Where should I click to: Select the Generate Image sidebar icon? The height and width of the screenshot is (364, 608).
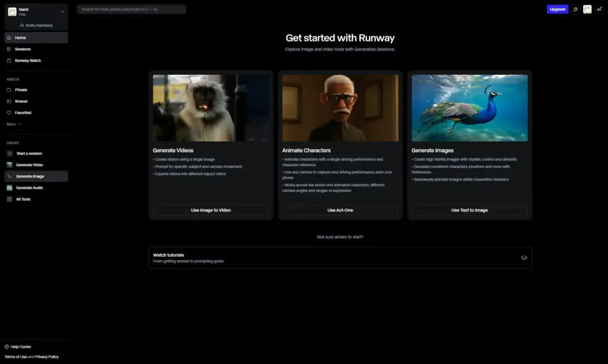9,176
